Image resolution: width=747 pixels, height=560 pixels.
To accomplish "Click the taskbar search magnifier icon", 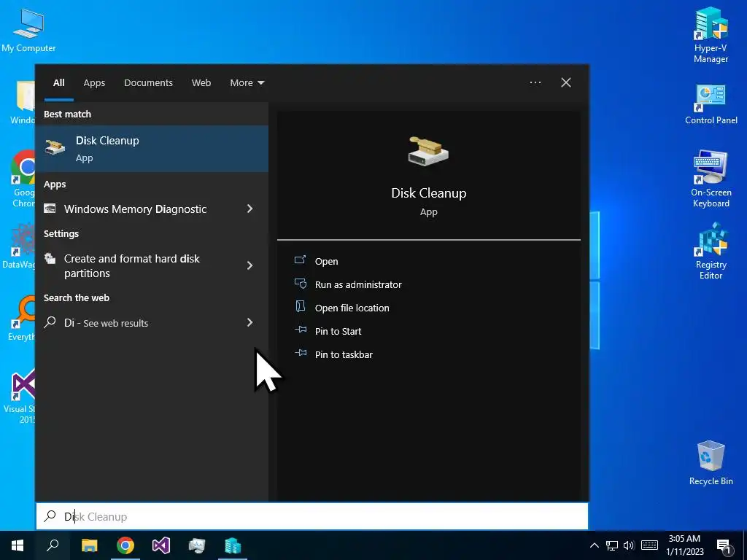I will tap(53, 545).
